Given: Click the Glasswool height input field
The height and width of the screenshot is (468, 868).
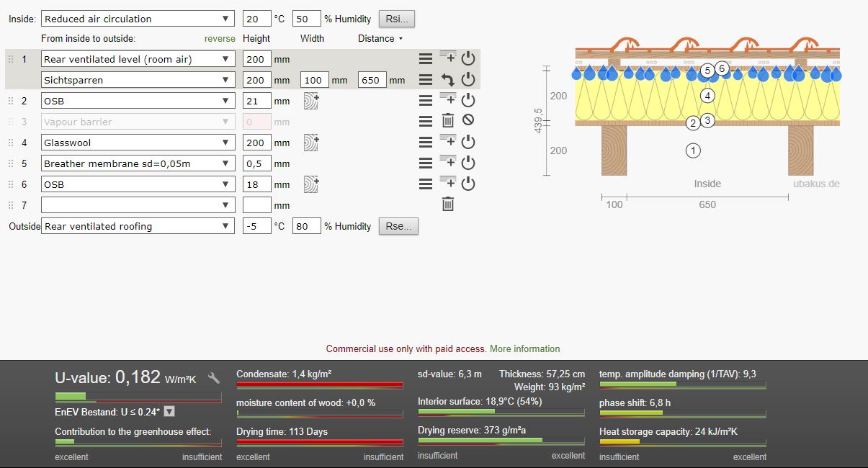Looking at the screenshot, I should pyautogui.click(x=257, y=143).
